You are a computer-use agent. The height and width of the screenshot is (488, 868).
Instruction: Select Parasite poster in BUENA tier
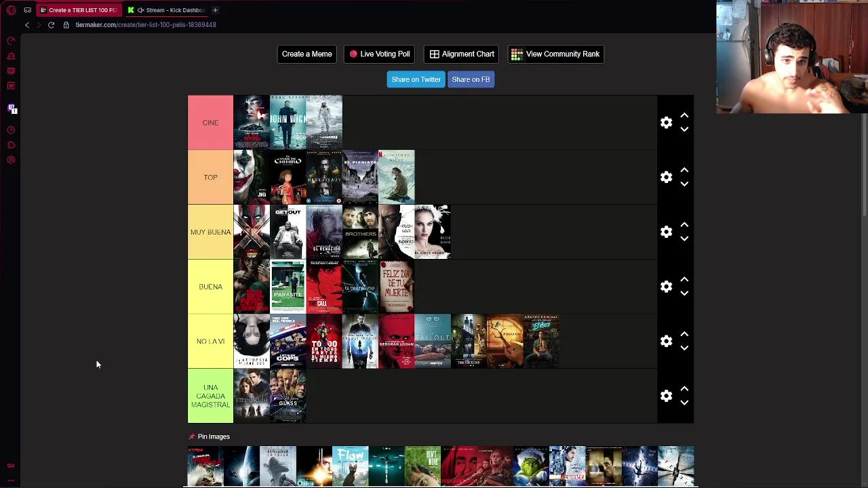coord(288,287)
